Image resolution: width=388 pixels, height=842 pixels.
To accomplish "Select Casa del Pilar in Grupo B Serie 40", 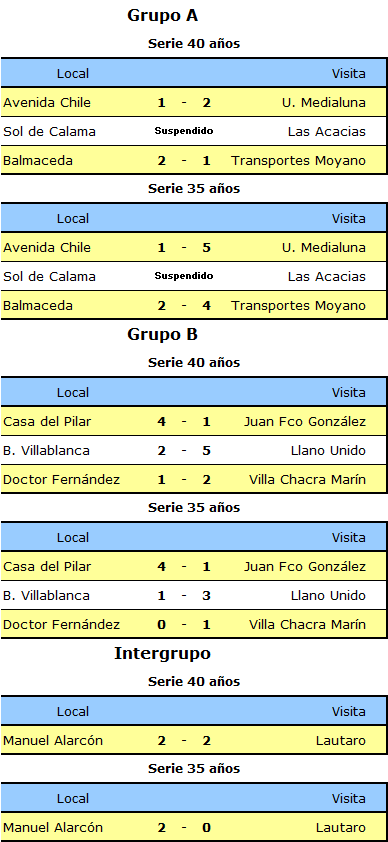I will [47, 422].
